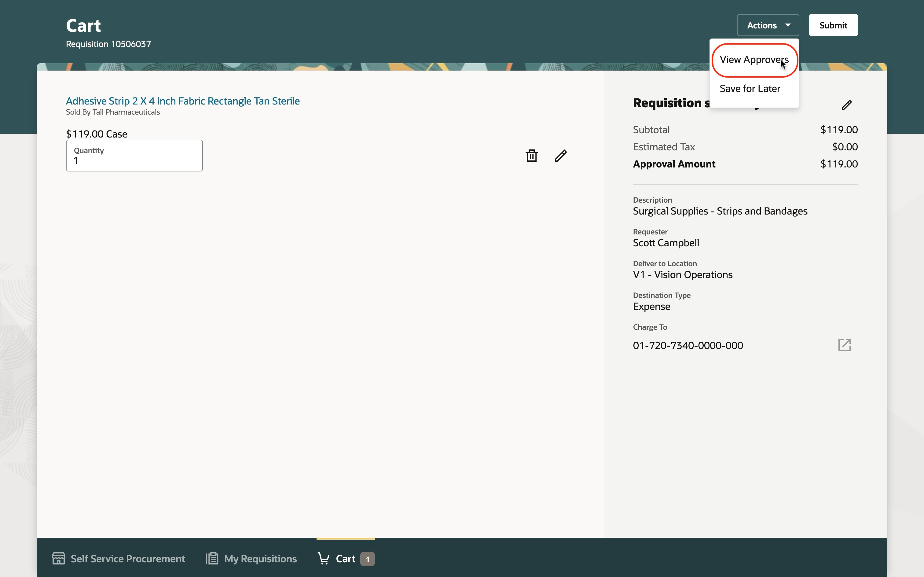Submit the requisition
Image resolution: width=924 pixels, height=577 pixels.
click(x=833, y=25)
